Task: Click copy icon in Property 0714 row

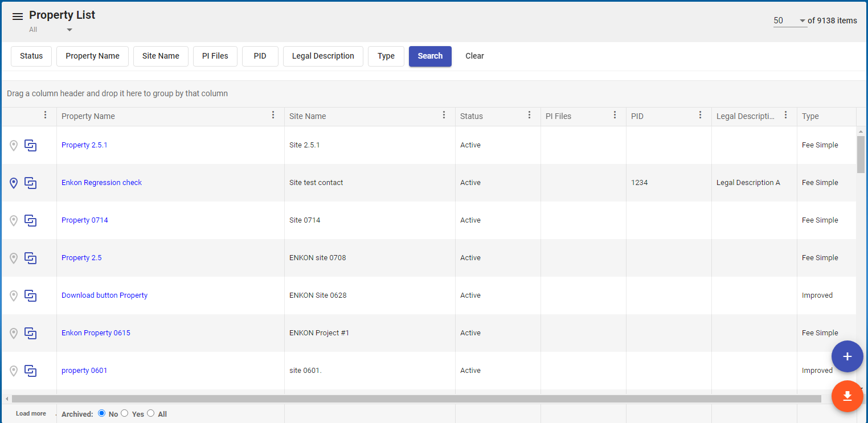Action: pos(31,221)
